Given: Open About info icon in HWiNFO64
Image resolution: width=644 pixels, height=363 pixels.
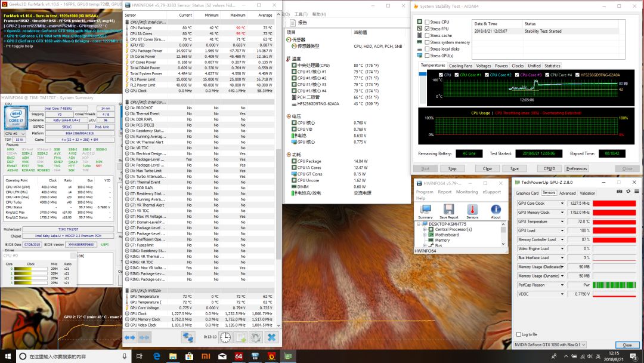Looking at the screenshot, I should 496,211.
